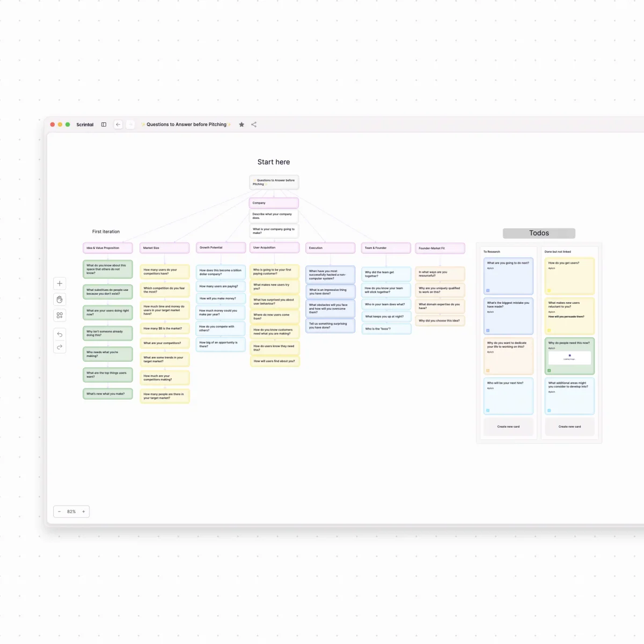Screen dimensions: 644x644
Task: Open 'How many users are paying?' card
Action: 221,286
